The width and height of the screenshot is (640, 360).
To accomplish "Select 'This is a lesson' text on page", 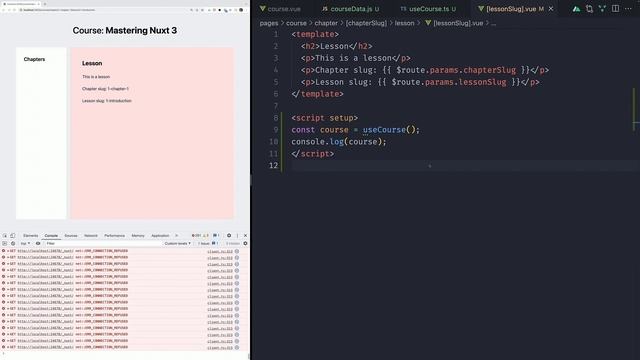I will pos(96,77).
